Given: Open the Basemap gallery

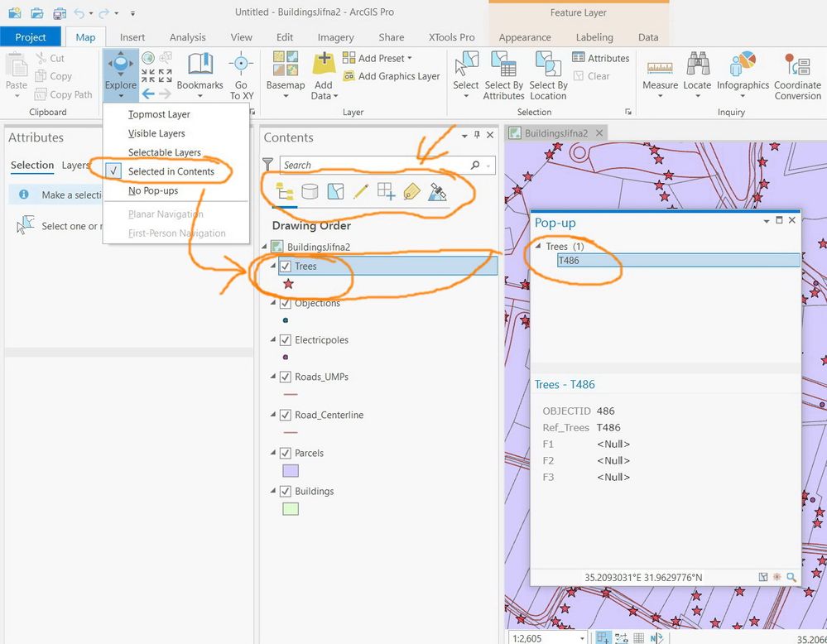Looking at the screenshot, I should click(x=286, y=74).
